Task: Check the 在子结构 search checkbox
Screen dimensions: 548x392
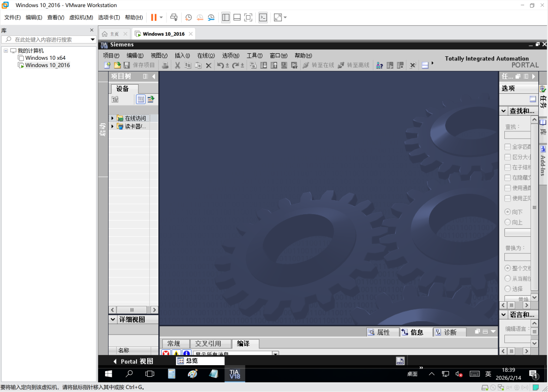Action: [x=508, y=167]
